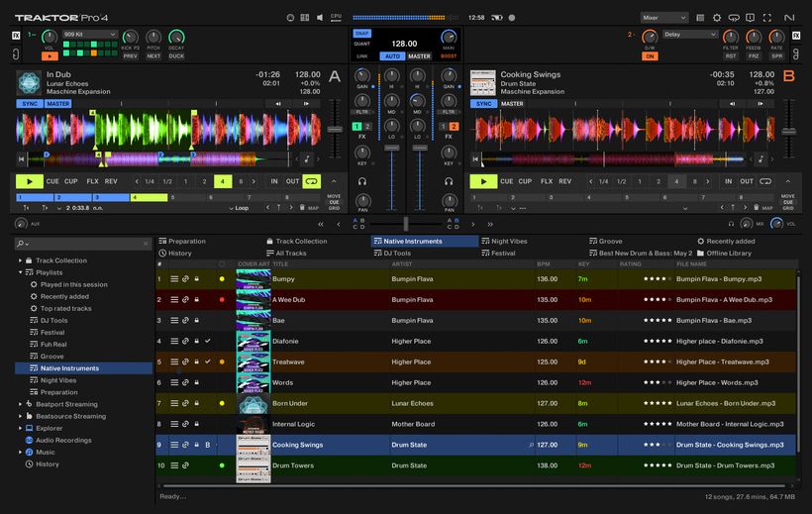Click the loop icon in the top header
The image size is (812, 514).
[734, 18]
